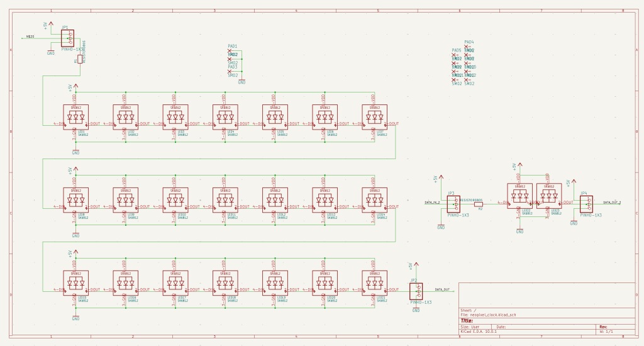Select the JP1 pin header symbol
The height and width of the screenshot is (346, 644).
[68, 38]
